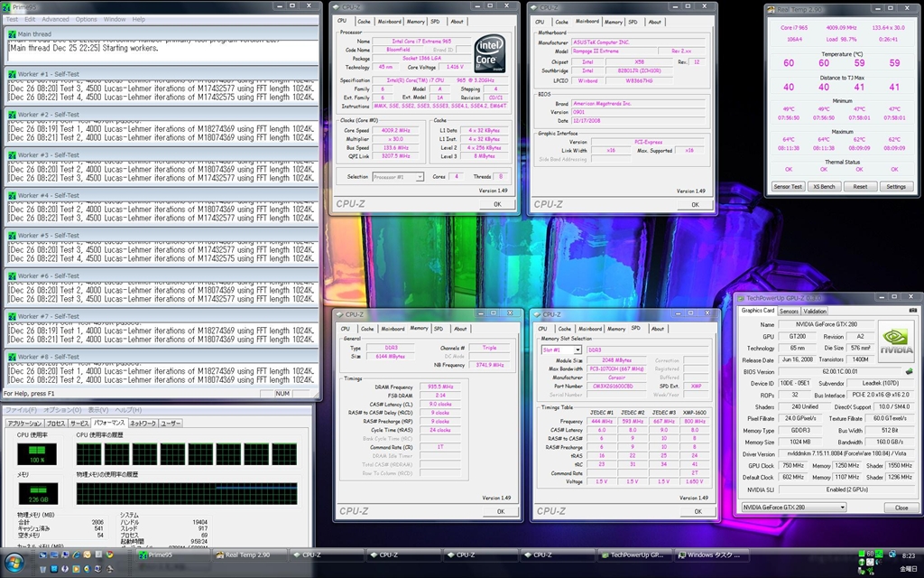Click the BIOS save chip icon in GPU-Z
The image size is (924, 578).
click(x=909, y=371)
